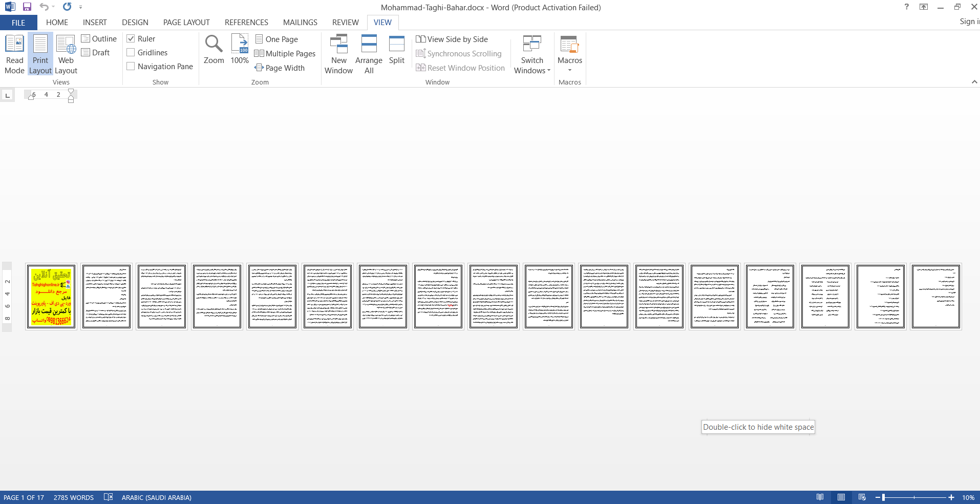Click the VIEW tab
Screen dimensions: 980x504
[x=382, y=23]
